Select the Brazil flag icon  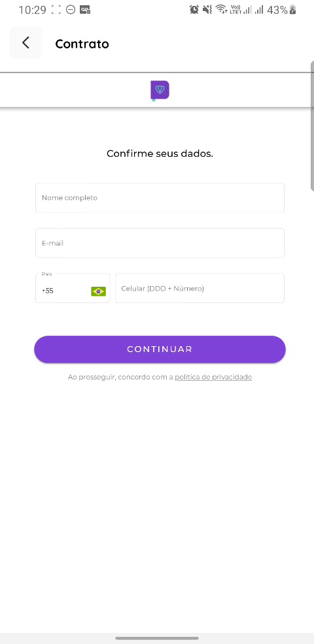(98, 291)
